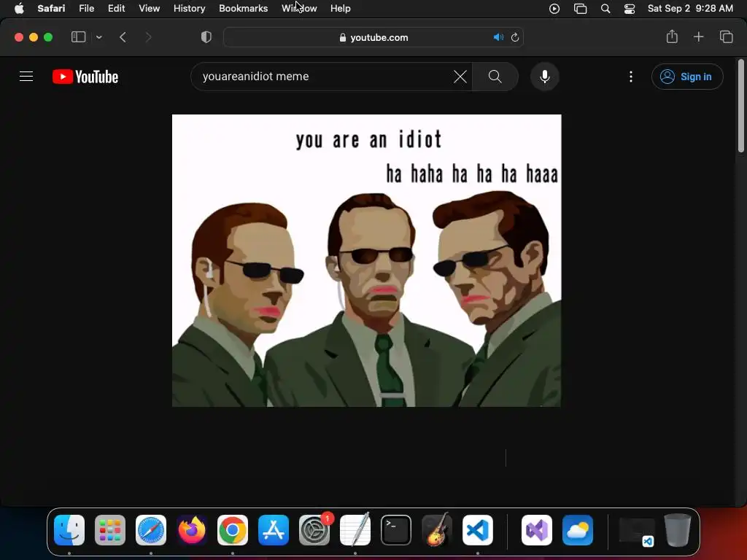Reload the current page
This screenshot has width=747, height=560.
[514, 37]
